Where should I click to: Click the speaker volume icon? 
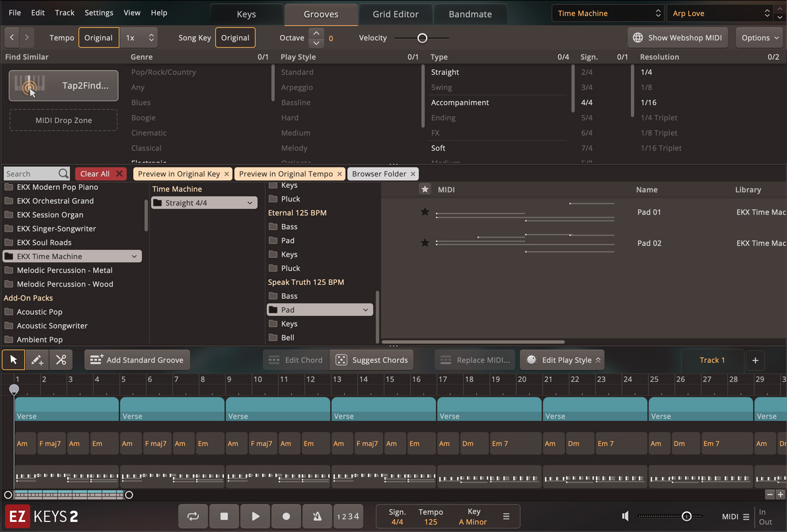[x=625, y=516]
